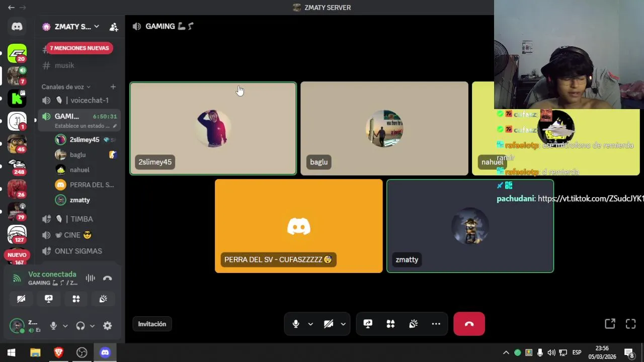Start activity from voice panel grid icon
This screenshot has width=644, height=362.
pyautogui.click(x=76, y=299)
